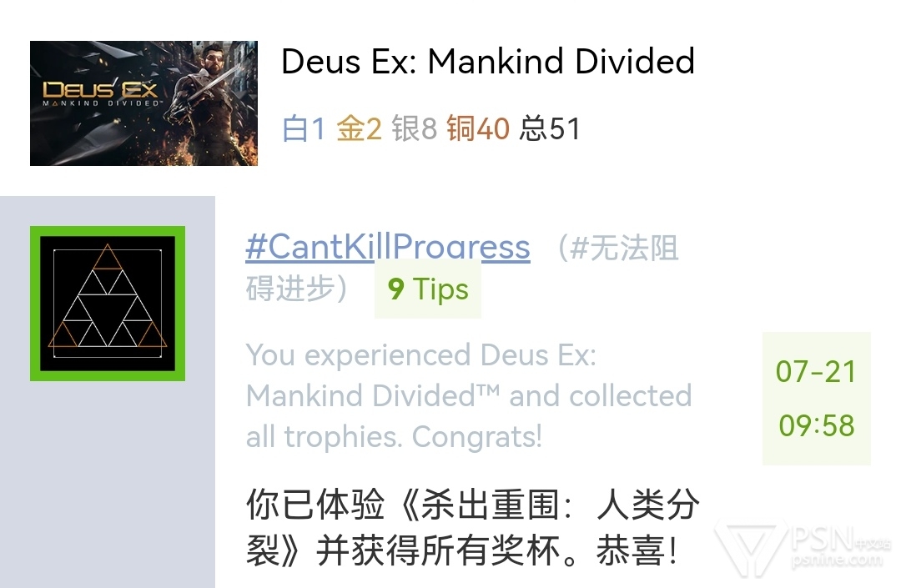Click the gray panel beside the trophy icon

108,482
